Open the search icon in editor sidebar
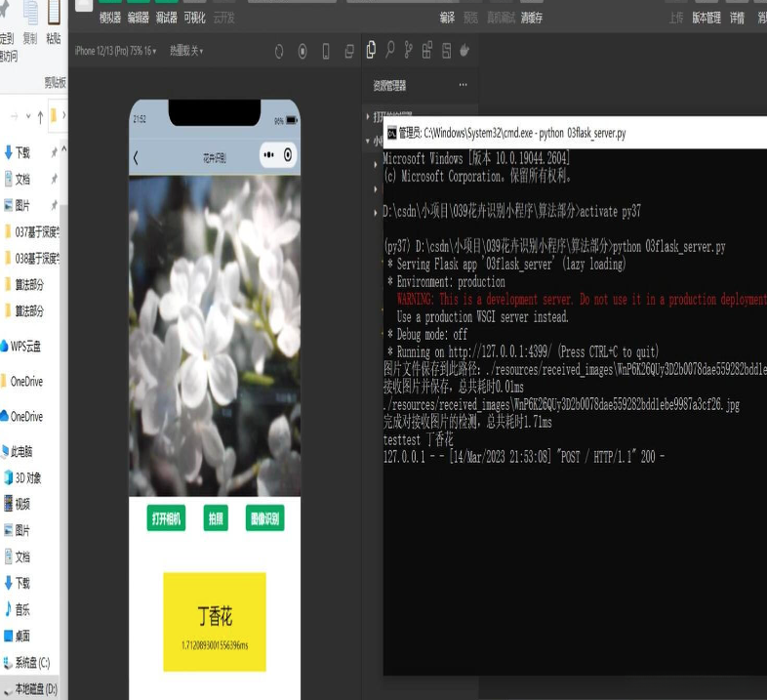This screenshot has width=767, height=700. click(x=390, y=50)
